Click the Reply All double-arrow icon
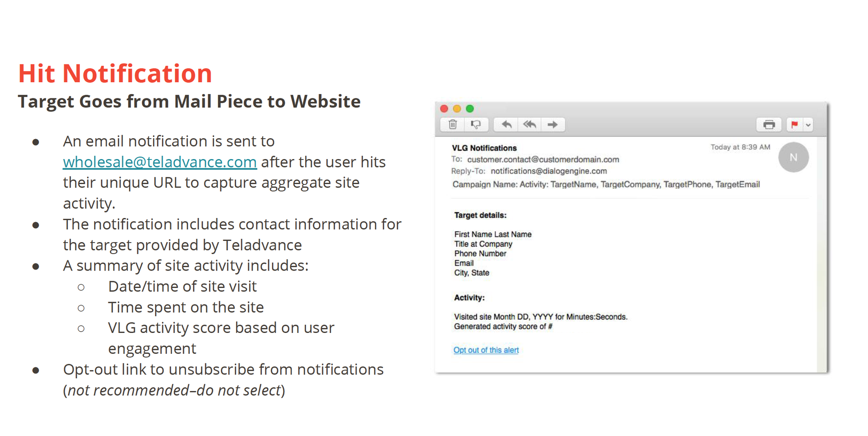The height and width of the screenshot is (436, 868). (530, 125)
